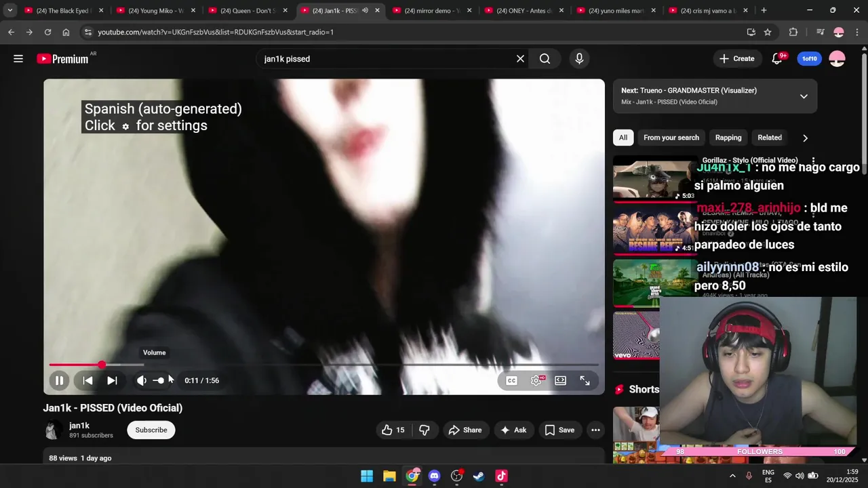
Task: Open the Create menu
Action: coord(737,59)
